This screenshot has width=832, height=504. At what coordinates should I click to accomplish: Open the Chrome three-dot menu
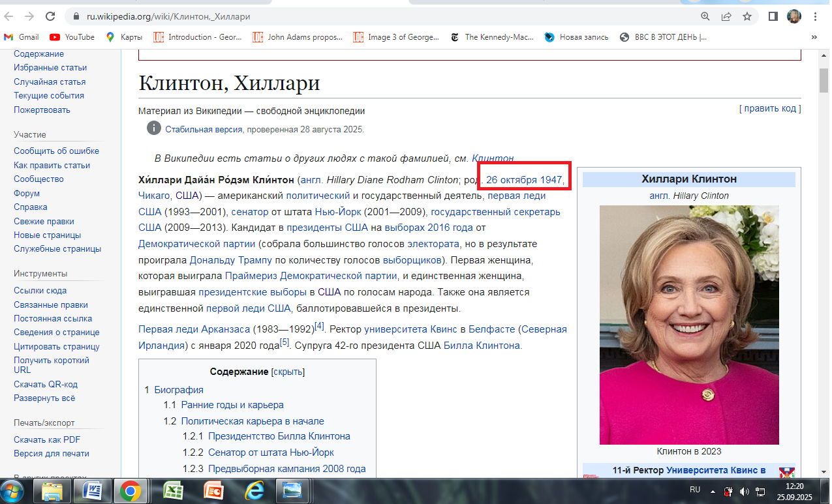coord(815,16)
